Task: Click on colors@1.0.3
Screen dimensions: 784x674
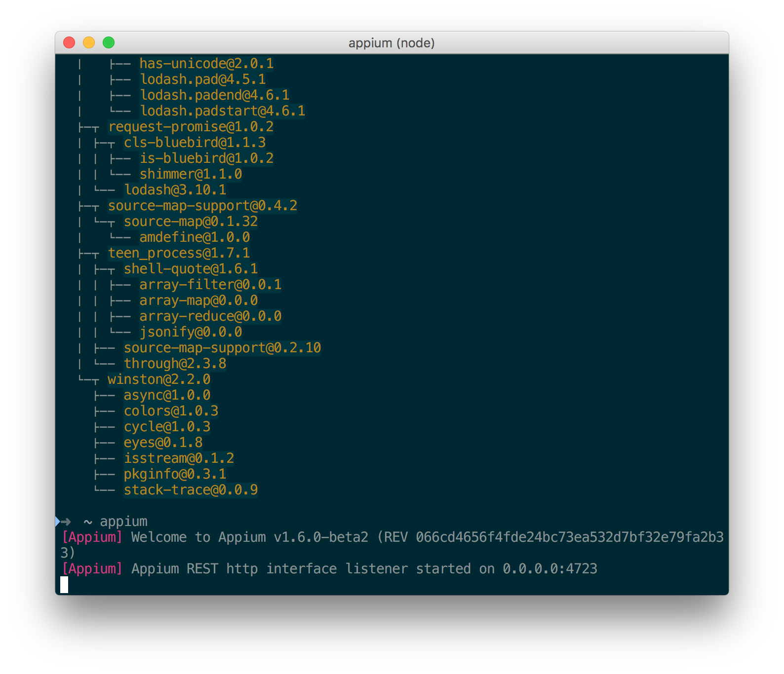Action: (x=171, y=411)
